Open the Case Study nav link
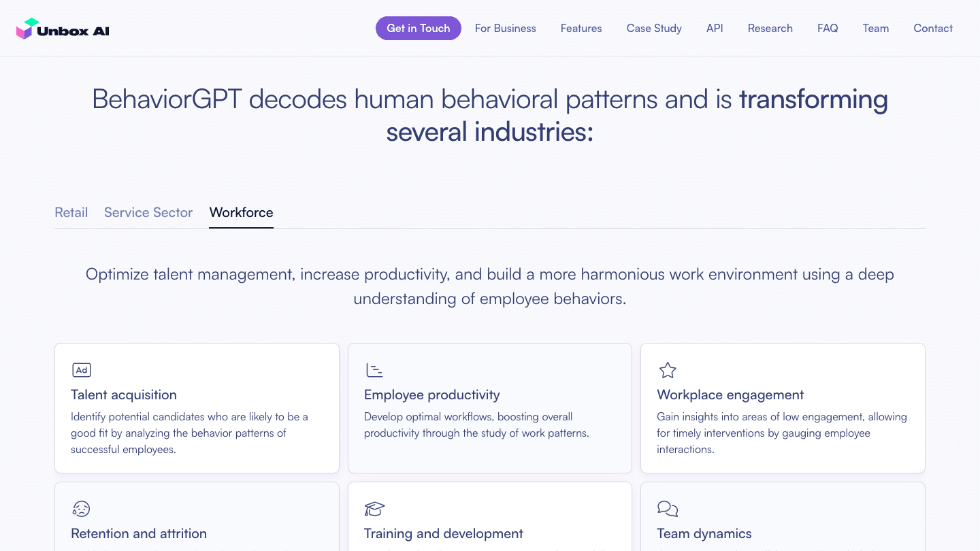 click(x=654, y=29)
